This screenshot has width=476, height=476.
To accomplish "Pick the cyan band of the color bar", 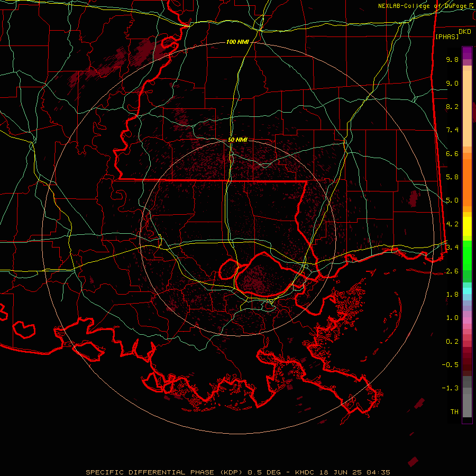I will pos(467,291).
